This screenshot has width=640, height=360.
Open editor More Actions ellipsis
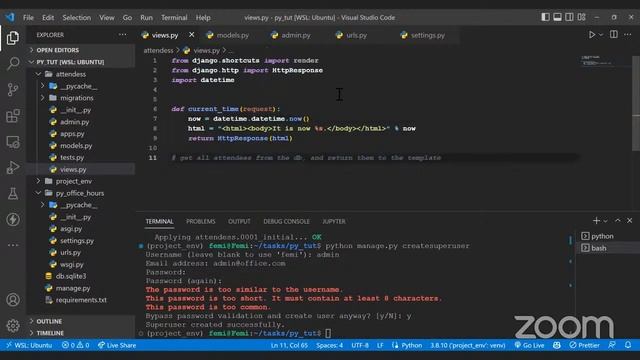click(628, 35)
